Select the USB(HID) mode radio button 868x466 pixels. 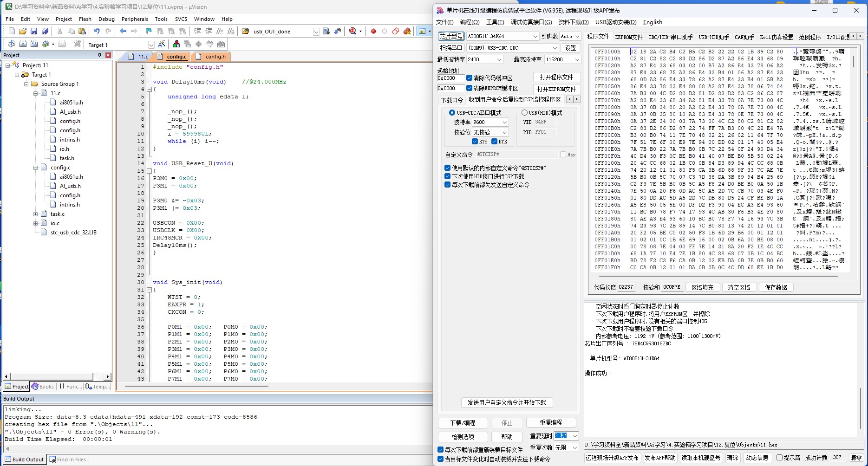tap(524, 113)
